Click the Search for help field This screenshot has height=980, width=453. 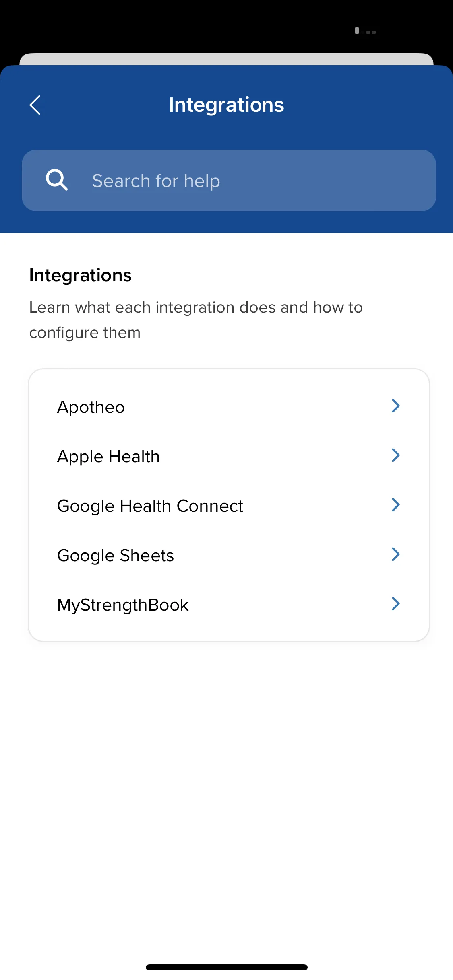(x=229, y=181)
